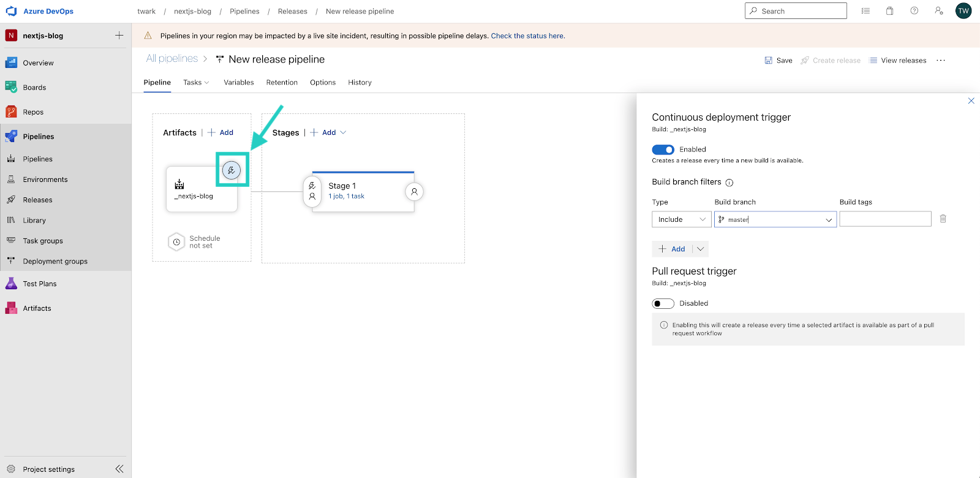Show Build branch filters info tooltip
This screenshot has width=980, height=478.
tap(729, 183)
